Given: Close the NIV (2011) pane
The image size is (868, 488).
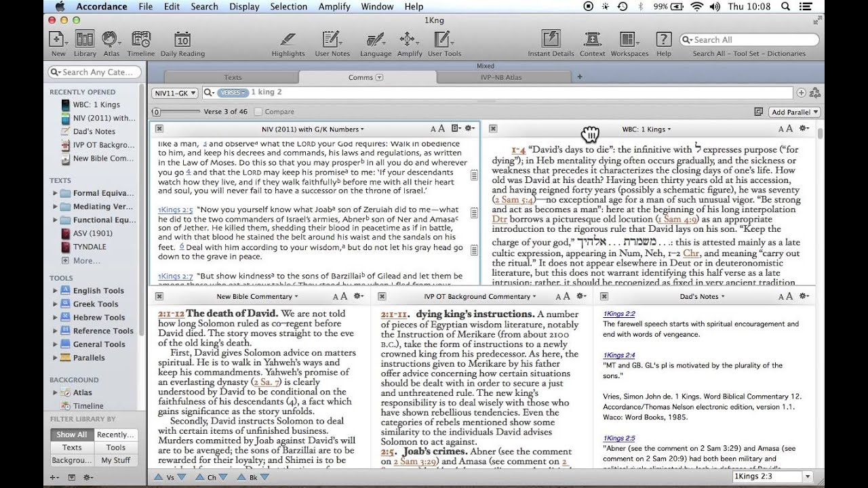Looking at the screenshot, I should click(x=159, y=129).
